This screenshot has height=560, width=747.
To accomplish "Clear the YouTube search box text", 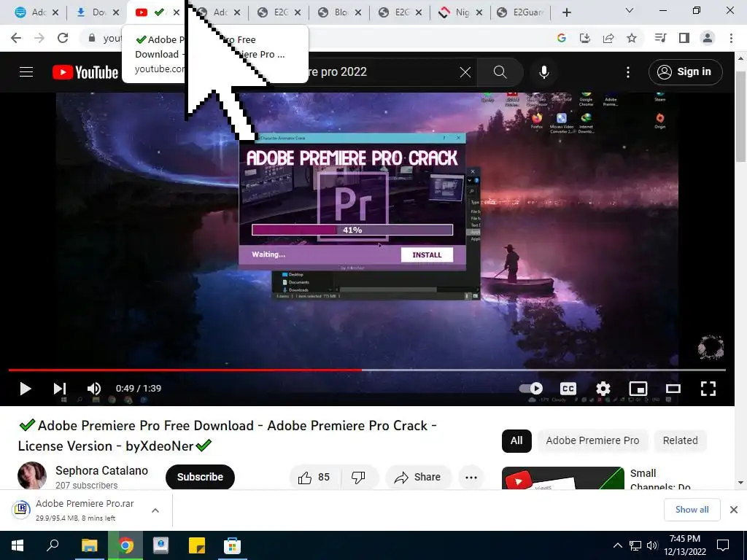I will [x=465, y=72].
